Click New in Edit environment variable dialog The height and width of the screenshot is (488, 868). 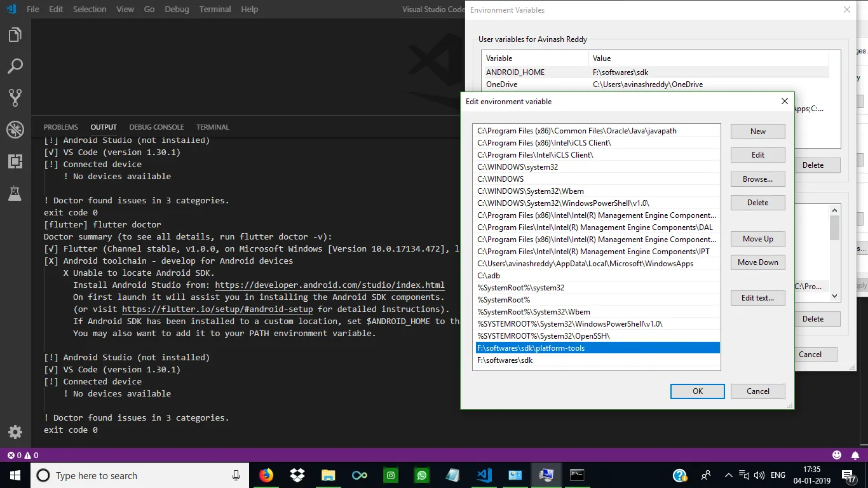(x=758, y=132)
